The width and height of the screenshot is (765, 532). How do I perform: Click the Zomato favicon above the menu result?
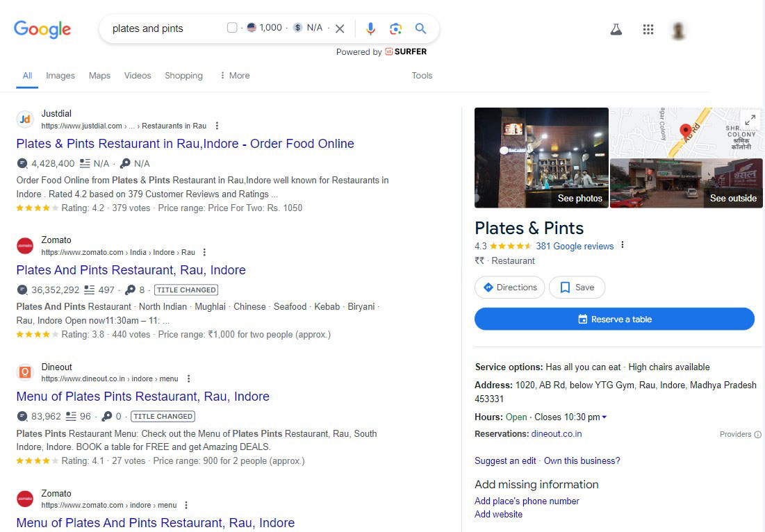(x=26, y=499)
